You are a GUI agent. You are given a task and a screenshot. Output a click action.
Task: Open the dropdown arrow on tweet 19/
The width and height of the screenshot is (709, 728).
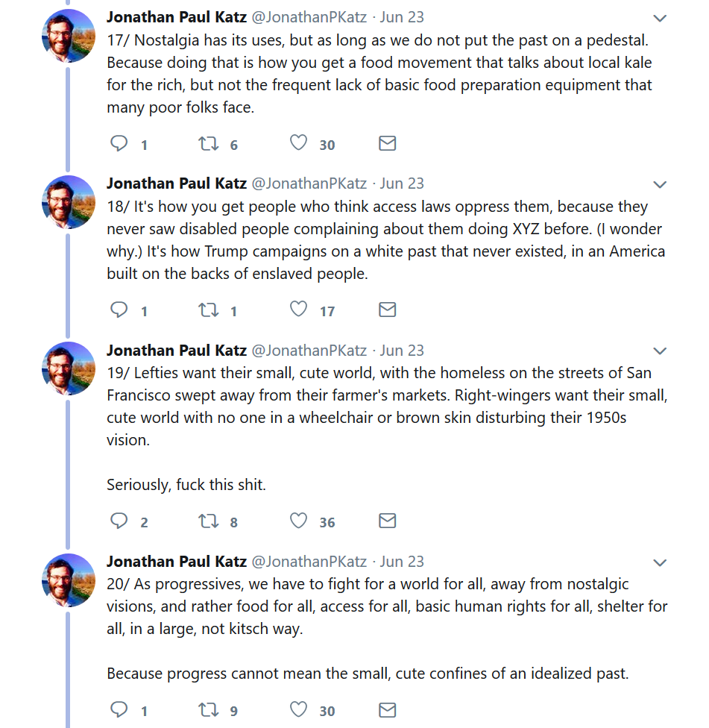[660, 351]
